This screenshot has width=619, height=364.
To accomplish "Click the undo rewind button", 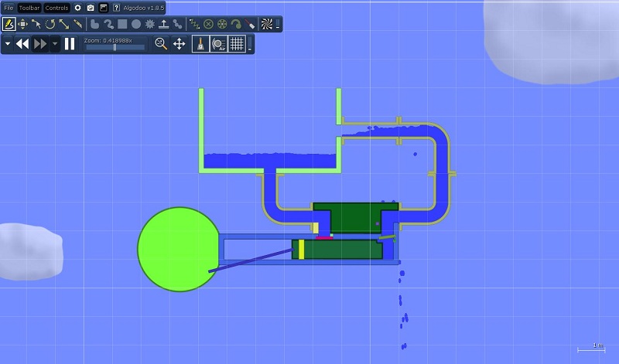I will pyautogui.click(x=22, y=44).
